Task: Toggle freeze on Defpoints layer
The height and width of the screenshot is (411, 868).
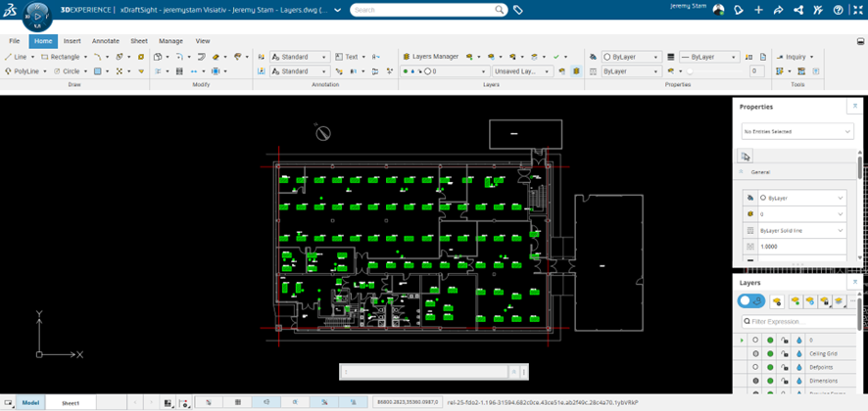Action: (798, 367)
